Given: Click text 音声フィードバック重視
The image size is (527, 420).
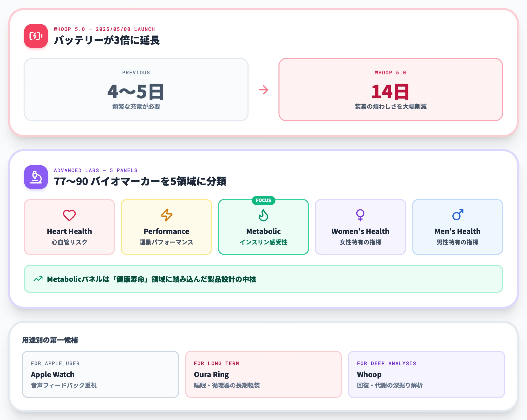Looking at the screenshot, I should (64, 385).
